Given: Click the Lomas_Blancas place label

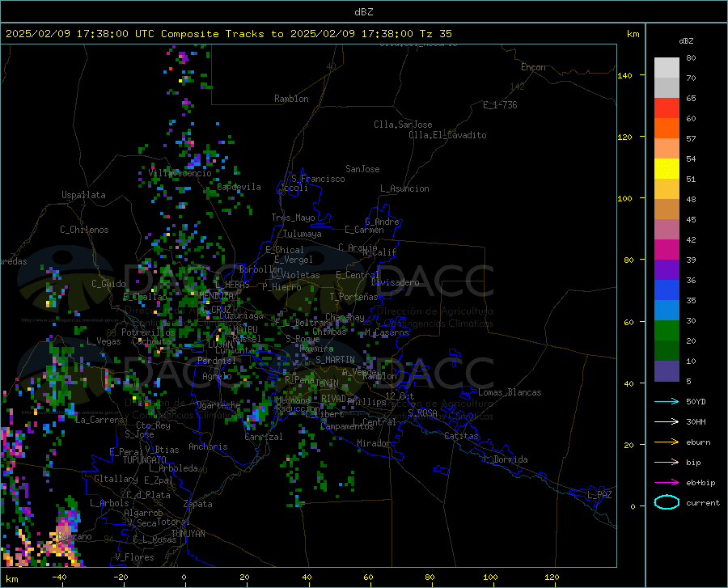Looking at the screenshot, I should point(510,392).
